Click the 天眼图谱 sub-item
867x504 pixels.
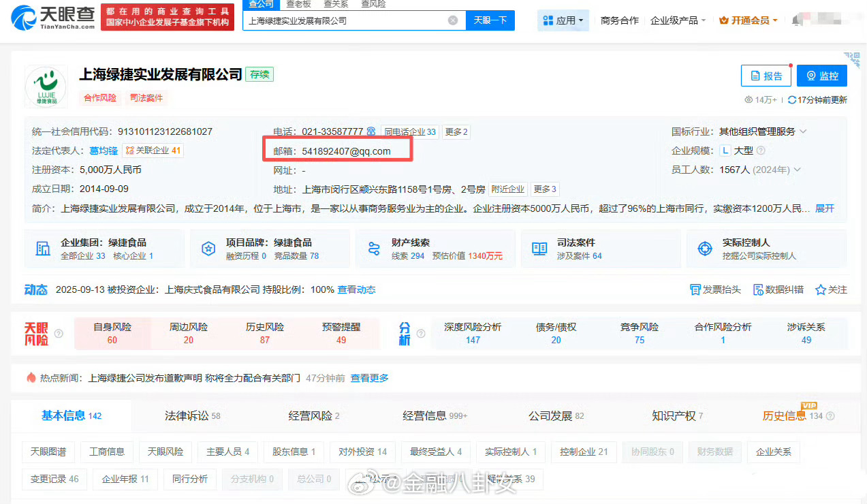pos(48,452)
